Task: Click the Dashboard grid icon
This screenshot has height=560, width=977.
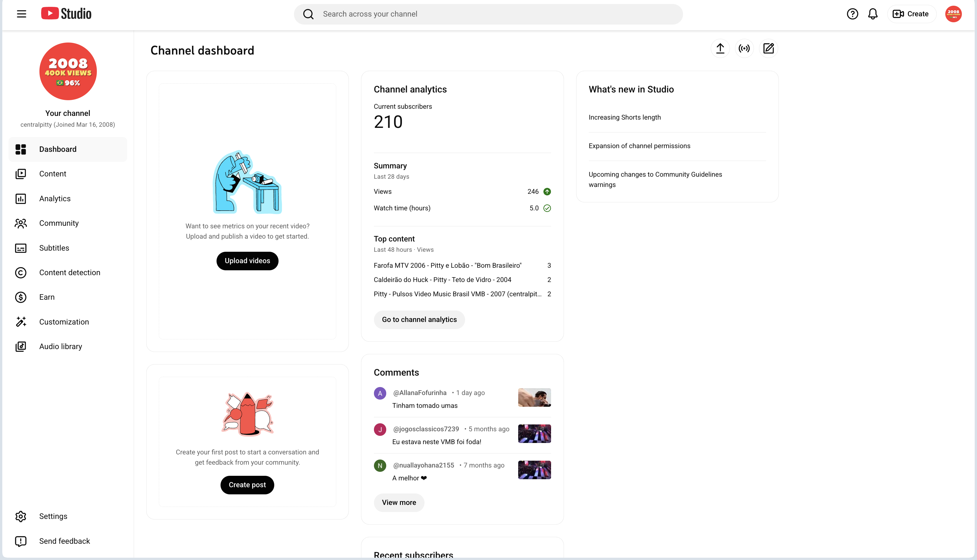Action: click(21, 149)
